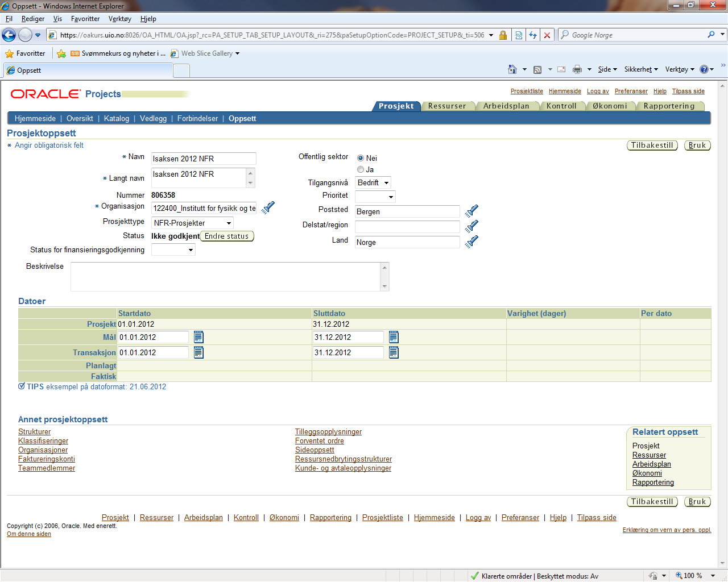Open the zoom level magnifier in status bar
The width and height of the screenshot is (728, 582).
coord(679,575)
